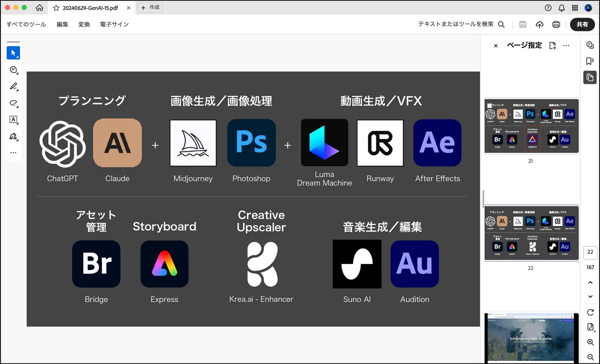600x364 pixels.
Task: Open page display settings icon
Action: (x=590, y=327)
